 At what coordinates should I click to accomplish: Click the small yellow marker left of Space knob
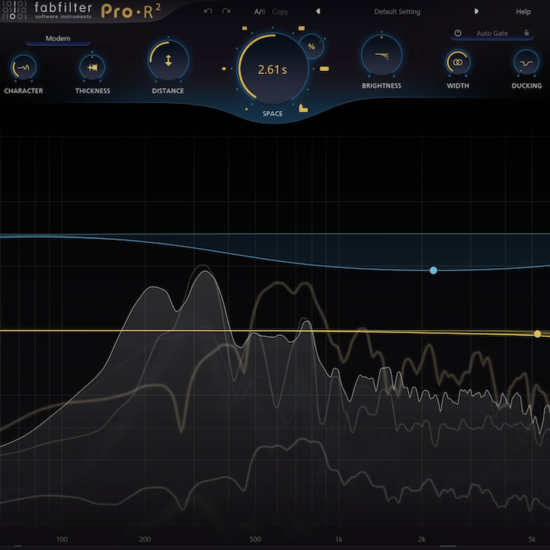pos(224,69)
